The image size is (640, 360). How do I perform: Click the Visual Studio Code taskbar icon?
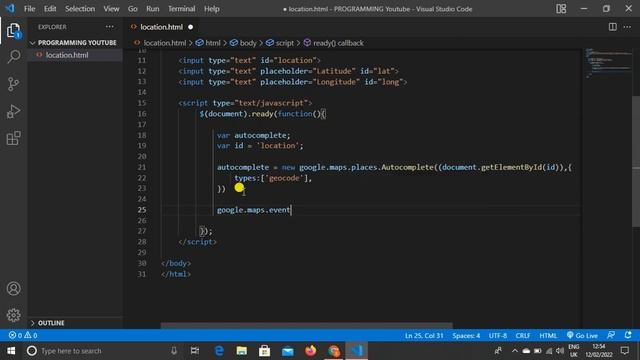[357, 351]
